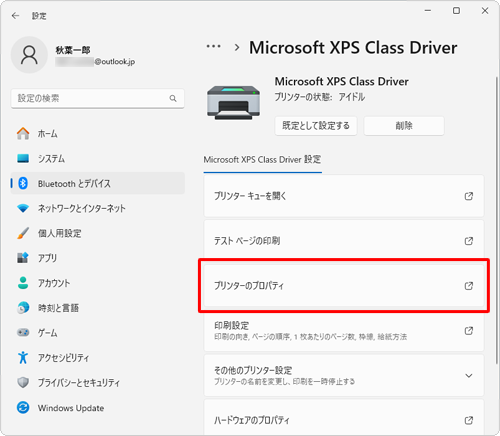
Task: Open ホーム settings page
Action: tap(98, 134)
